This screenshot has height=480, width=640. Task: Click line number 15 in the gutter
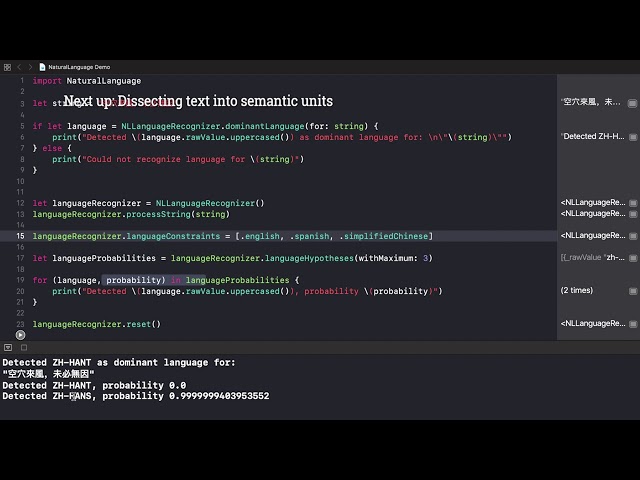click(x=20, y=236)
